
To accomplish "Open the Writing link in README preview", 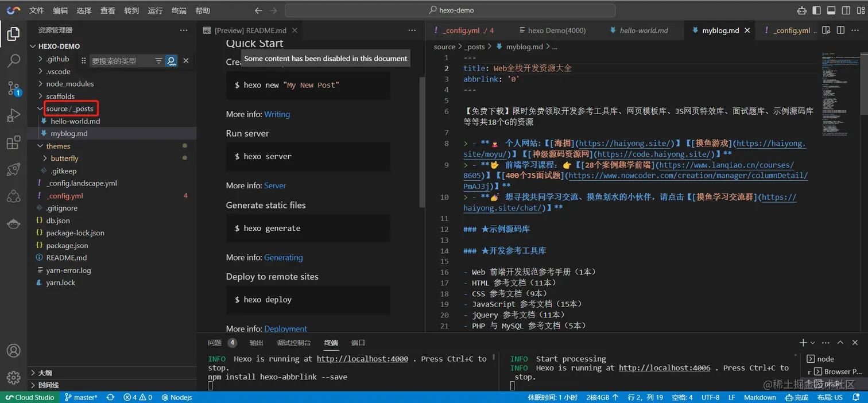I will pos(277,114).
